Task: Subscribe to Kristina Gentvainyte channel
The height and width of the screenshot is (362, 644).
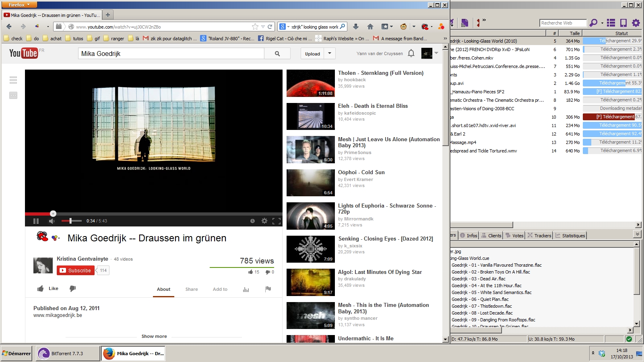Action: pyautogui.click(x=76, y=271)
